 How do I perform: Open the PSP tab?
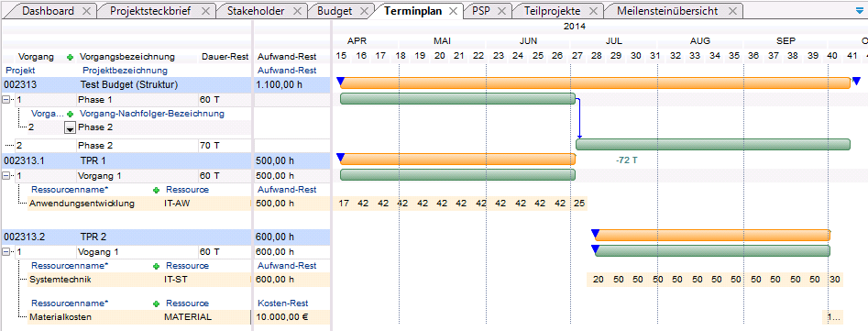(x=481, y=10)
